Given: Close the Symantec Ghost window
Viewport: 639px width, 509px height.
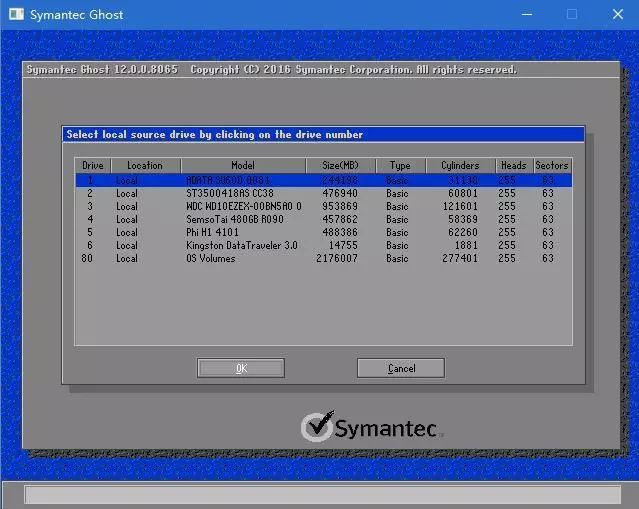Looking at the screenshot, I should [x=617, y=14].
